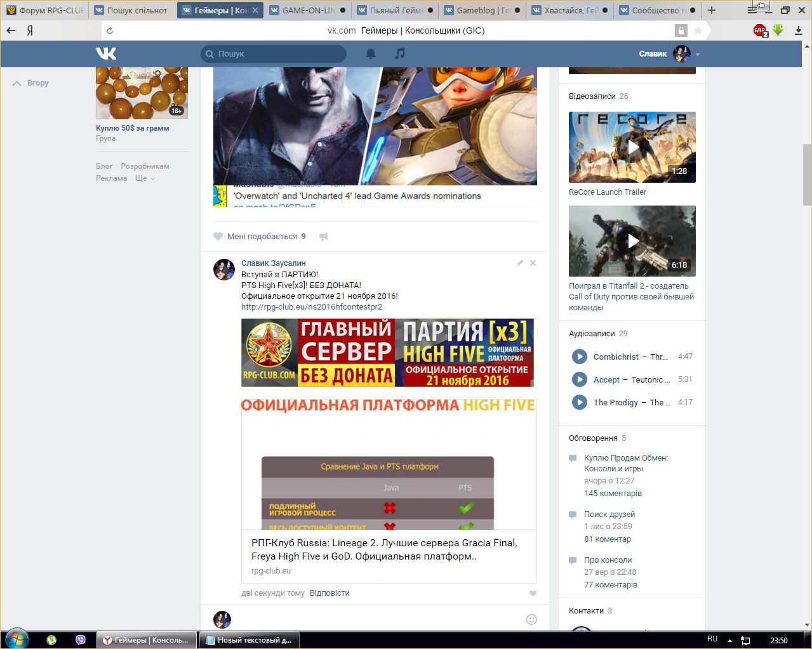The image size is (812, 649).
Task: Switch to the "Пошук спільнот" tab
Action: (132, 10)
